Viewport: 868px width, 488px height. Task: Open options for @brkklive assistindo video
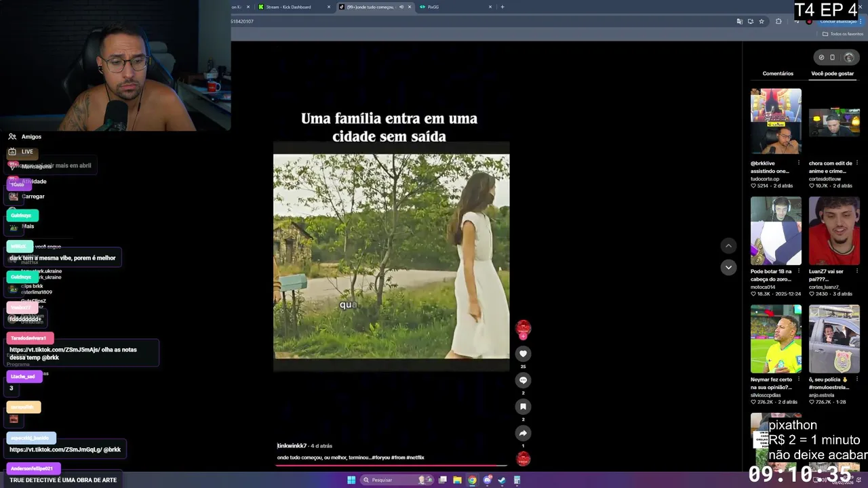point(799,163)
